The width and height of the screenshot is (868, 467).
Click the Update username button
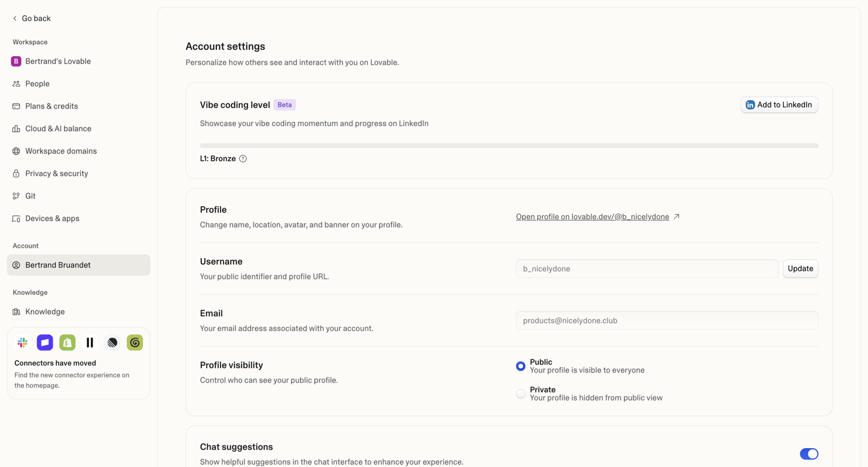[x=800, y=268]
